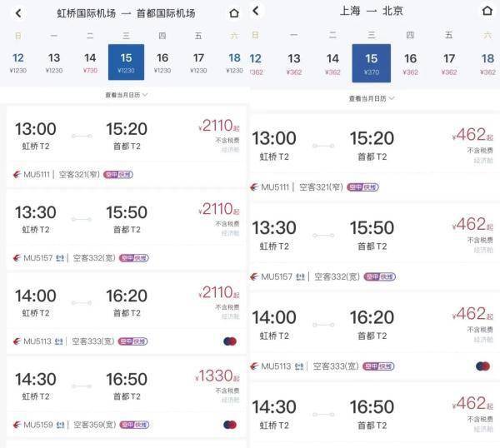Select the ¥2110 price on the 13:30 flight
Screen dimensions: 500x448
(x=219, y=209)
